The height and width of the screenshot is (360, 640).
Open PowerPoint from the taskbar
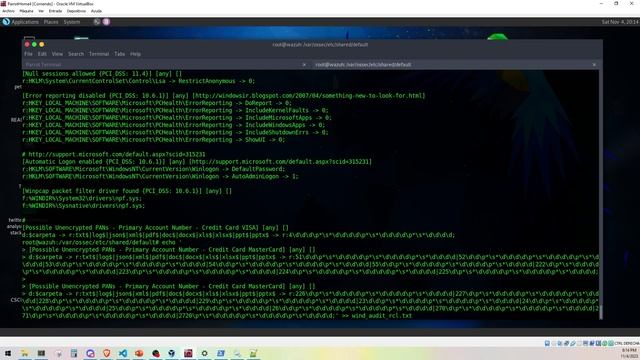pos(139,353)
